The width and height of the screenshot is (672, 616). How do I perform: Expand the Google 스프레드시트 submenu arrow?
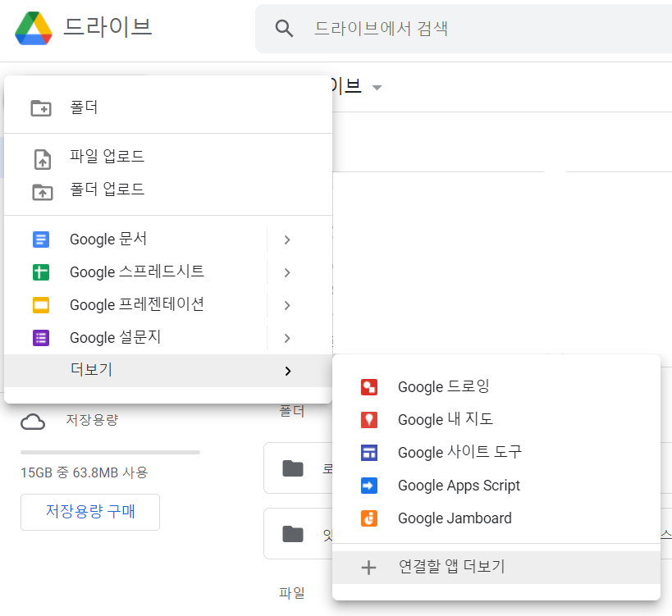[287, 272]
